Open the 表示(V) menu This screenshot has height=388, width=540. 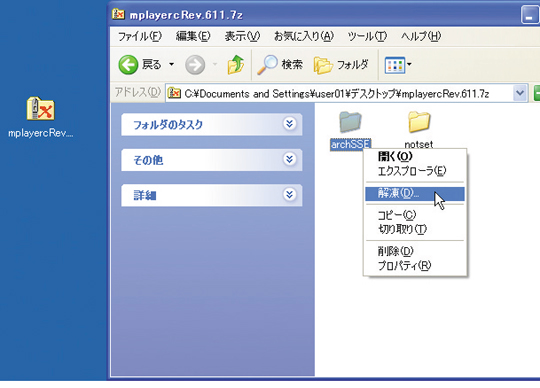tap(242, 36)
